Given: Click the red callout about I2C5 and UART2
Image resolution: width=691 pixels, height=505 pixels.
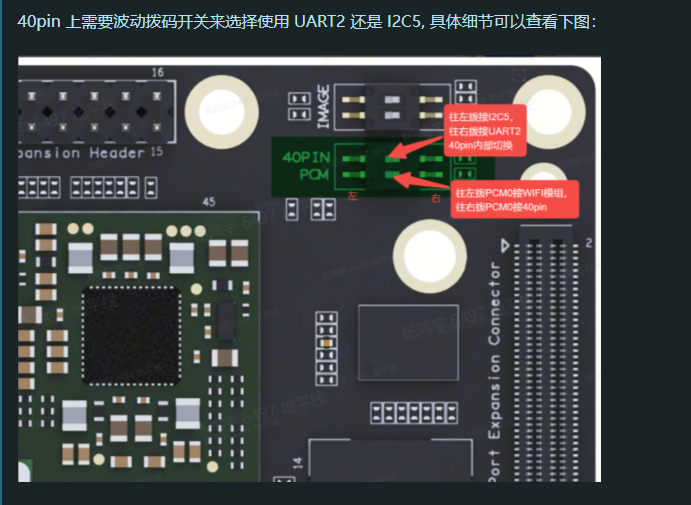Looking at the screenshot, I should [485, 131].
